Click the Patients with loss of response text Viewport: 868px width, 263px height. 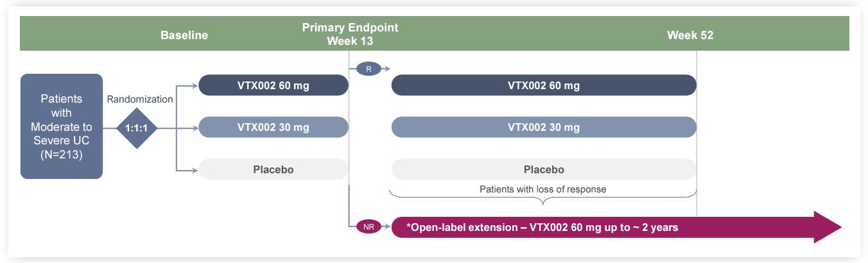pos(542,189)
